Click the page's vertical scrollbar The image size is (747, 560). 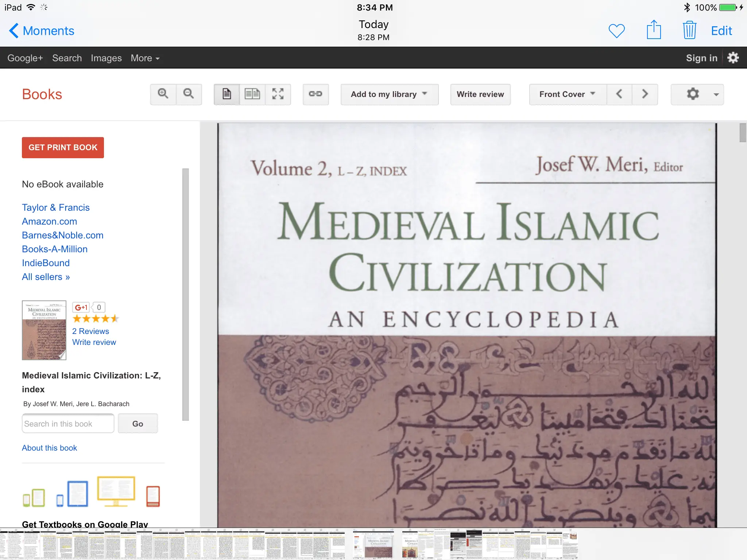tap(743, 133)
